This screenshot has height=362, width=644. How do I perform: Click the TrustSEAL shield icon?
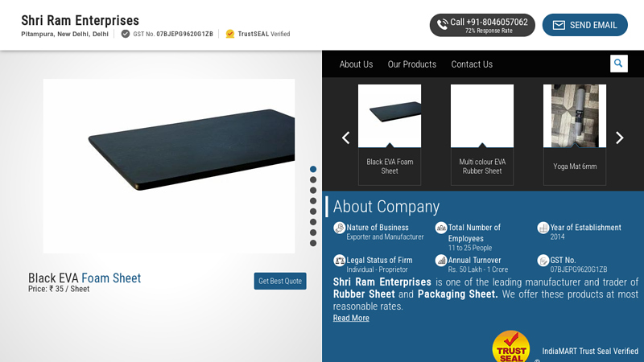(x=230, y=34)
